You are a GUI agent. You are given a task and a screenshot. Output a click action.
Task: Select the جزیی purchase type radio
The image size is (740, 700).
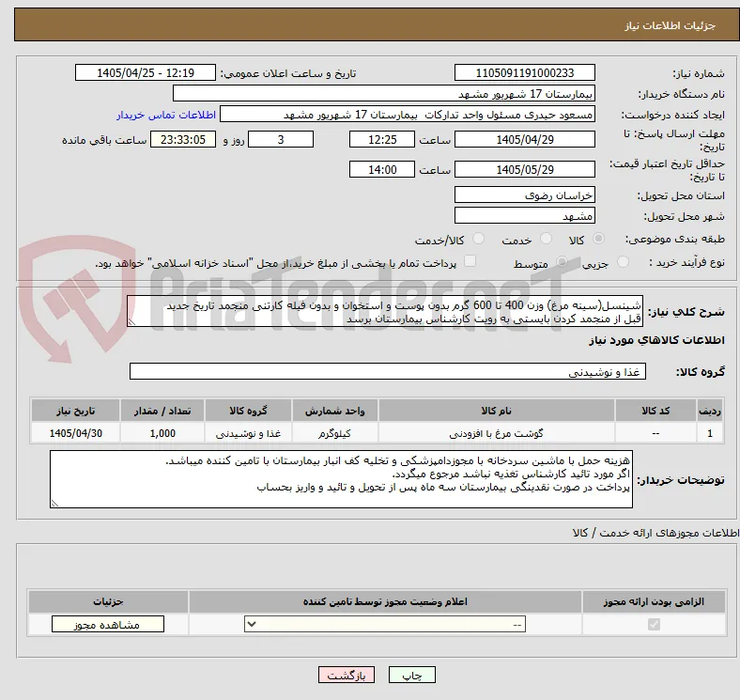point(623,261)
